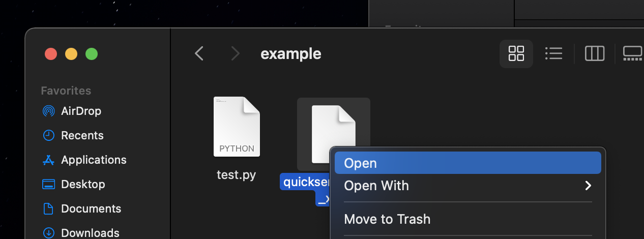Click the Recents clock icon
Viewport: 644px width, 239px height.
coord(49,135)
